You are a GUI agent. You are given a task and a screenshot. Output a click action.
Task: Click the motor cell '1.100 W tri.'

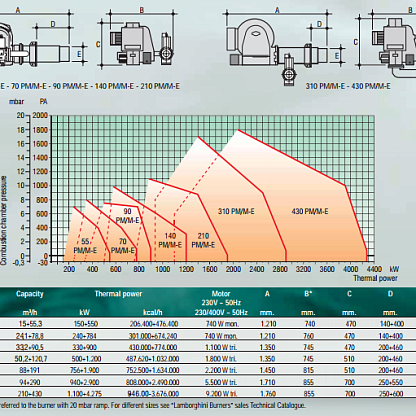point(221,347)
